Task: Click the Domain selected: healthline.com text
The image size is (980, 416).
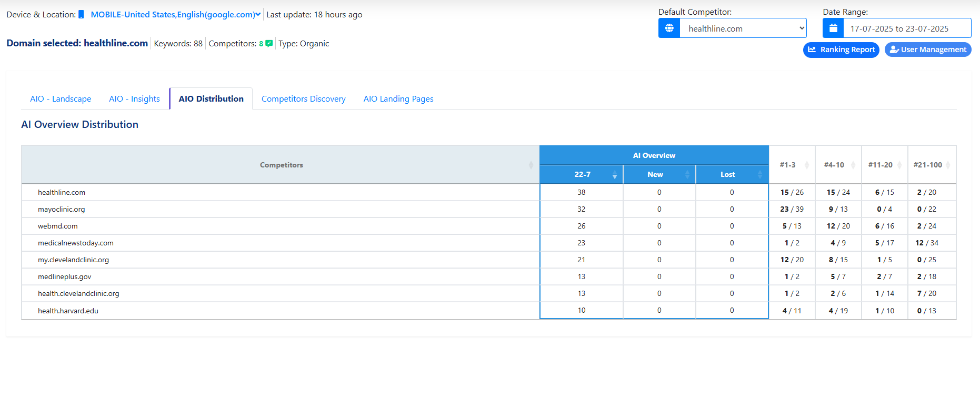Action: coord(77,43)
